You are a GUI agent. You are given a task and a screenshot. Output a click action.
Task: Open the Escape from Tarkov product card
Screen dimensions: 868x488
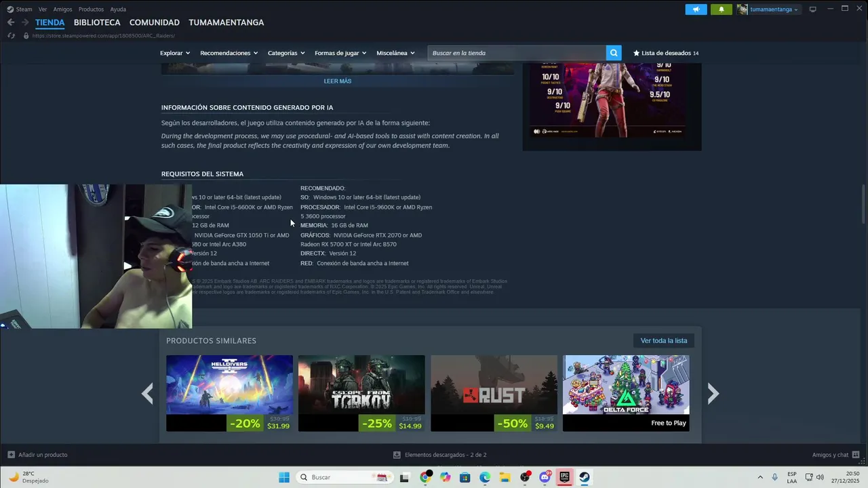pyautogui.click(x=361, y=393)
